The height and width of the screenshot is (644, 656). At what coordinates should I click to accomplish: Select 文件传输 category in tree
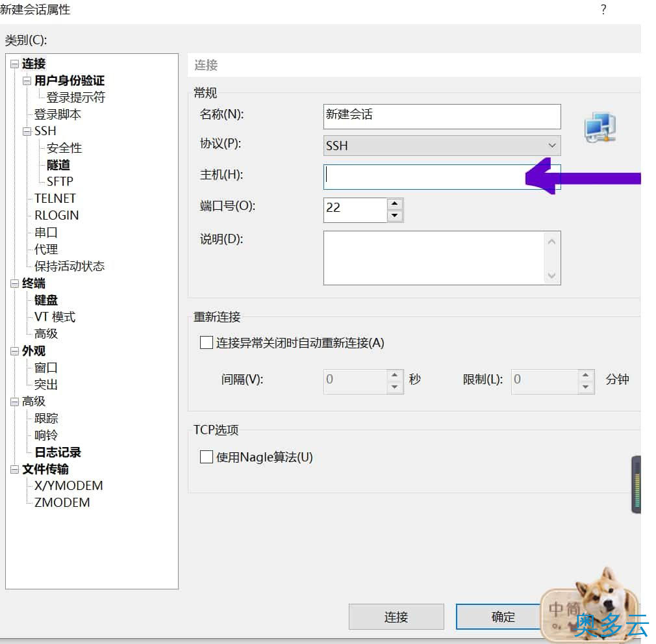pyautogui.click(x=45, y=469)
